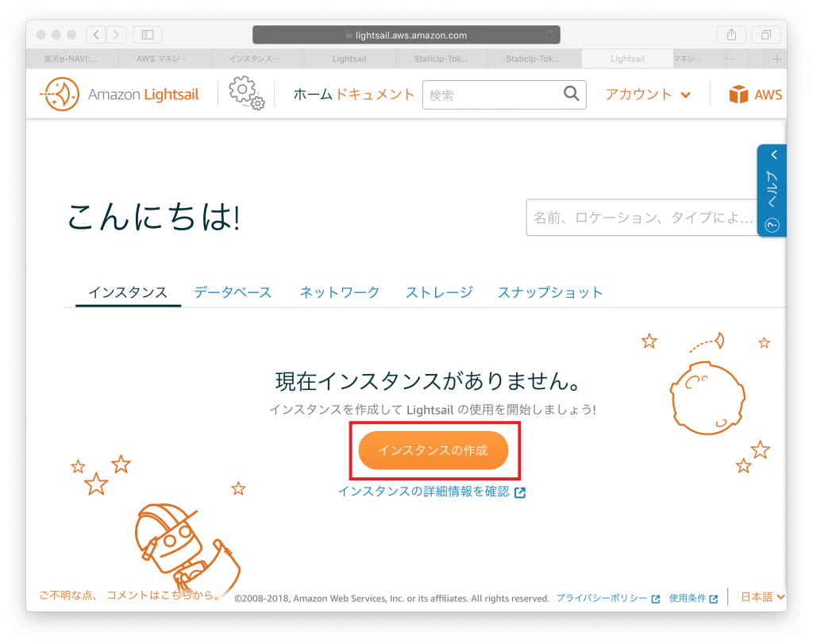Click help question mark icon
The height and width of the screenshot is (644, 813).
tap(772, 225)
